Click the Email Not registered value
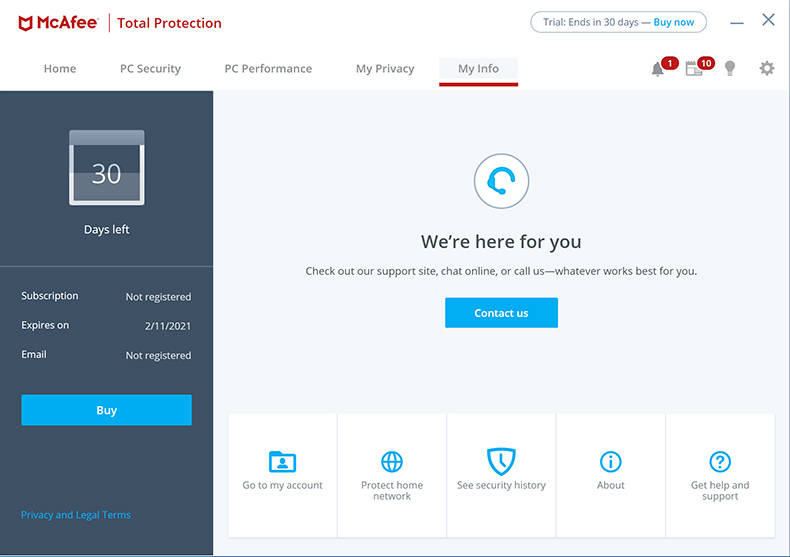 [158, 355]
